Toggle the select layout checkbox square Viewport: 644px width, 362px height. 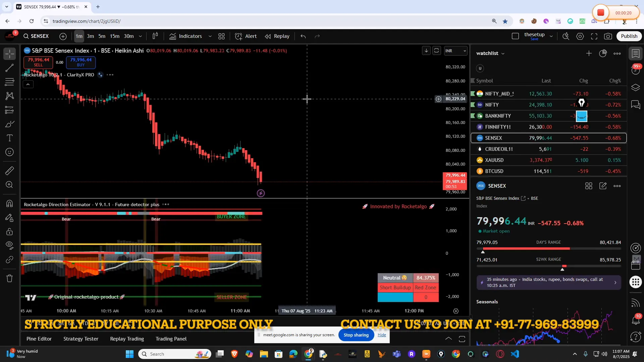(x=516, y=36)
